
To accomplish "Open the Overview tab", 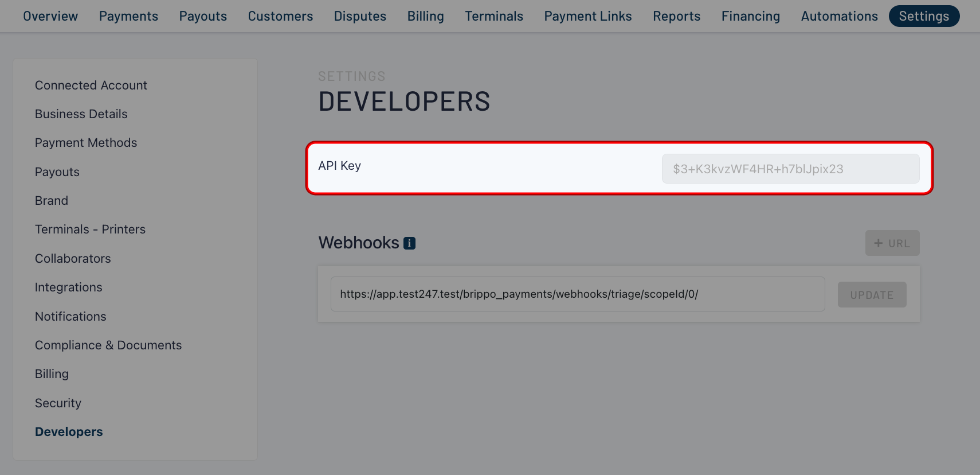I will [50, 16].
